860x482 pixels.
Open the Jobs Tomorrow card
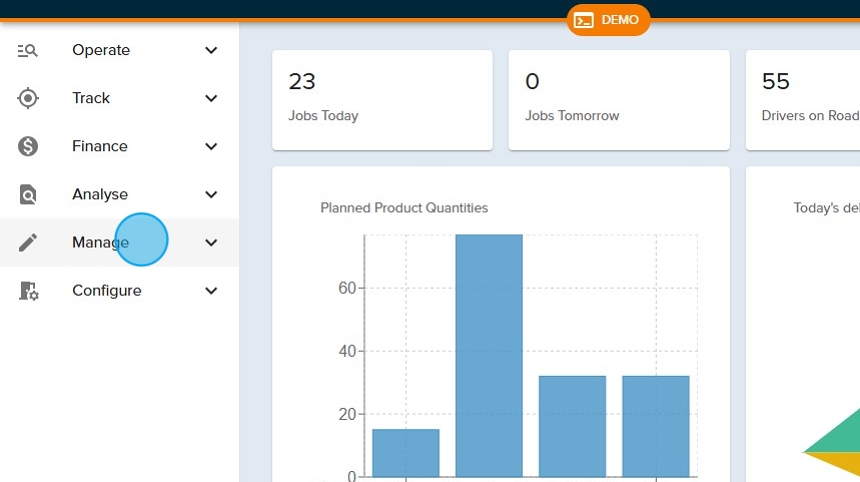point(618,100)
